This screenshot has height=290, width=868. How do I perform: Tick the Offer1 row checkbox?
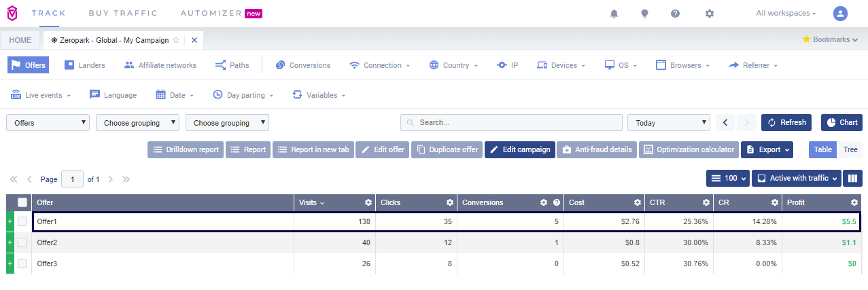(x=22, y=221)
